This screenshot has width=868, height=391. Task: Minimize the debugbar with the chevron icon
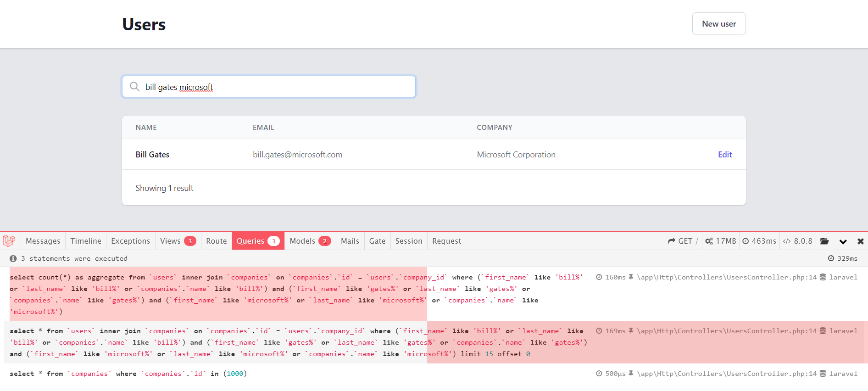pos(843,241)
